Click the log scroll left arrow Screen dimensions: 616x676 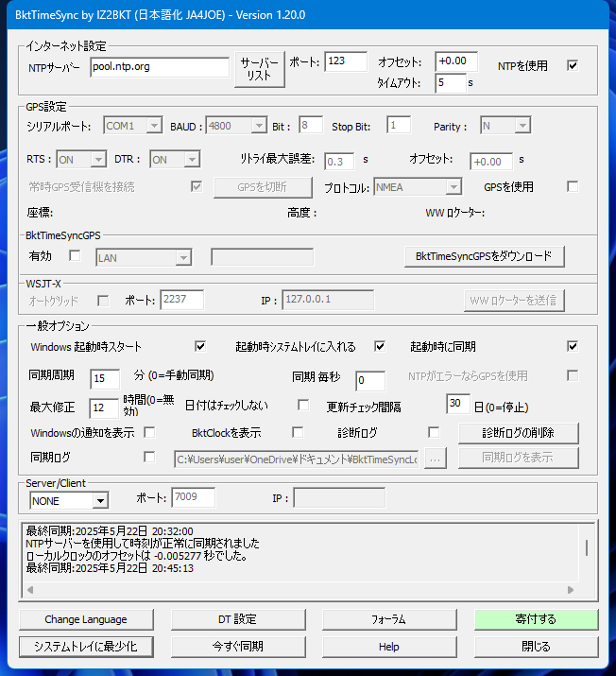coord(30,590)
